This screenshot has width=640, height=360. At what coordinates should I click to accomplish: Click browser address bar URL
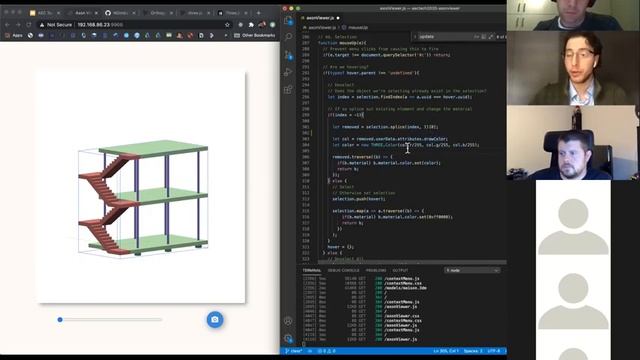tap(100, 25)
